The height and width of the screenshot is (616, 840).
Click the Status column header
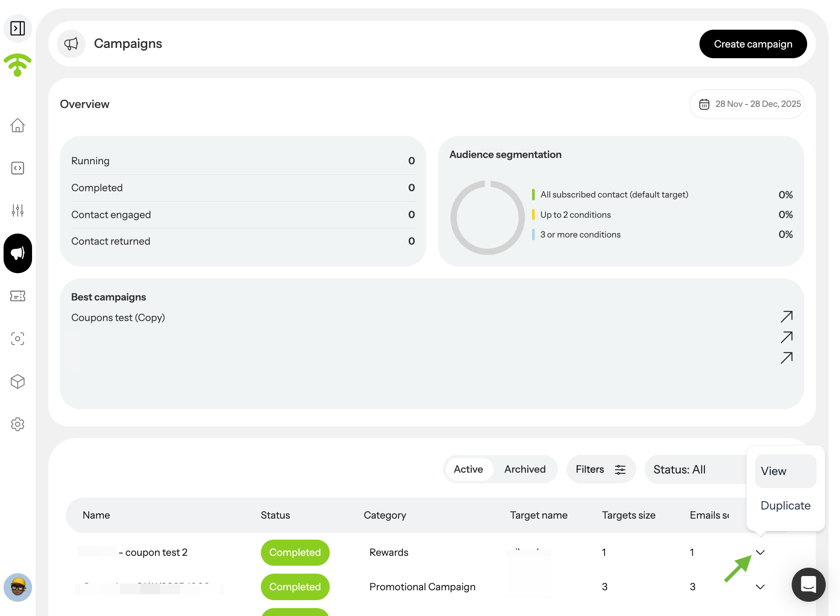275,515
